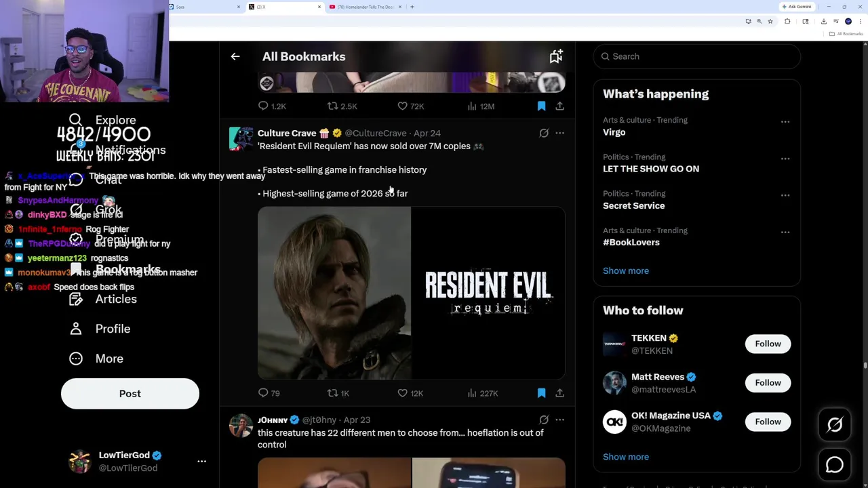Toggle bookmark on the Culture Crave post

tap(541, 393)
